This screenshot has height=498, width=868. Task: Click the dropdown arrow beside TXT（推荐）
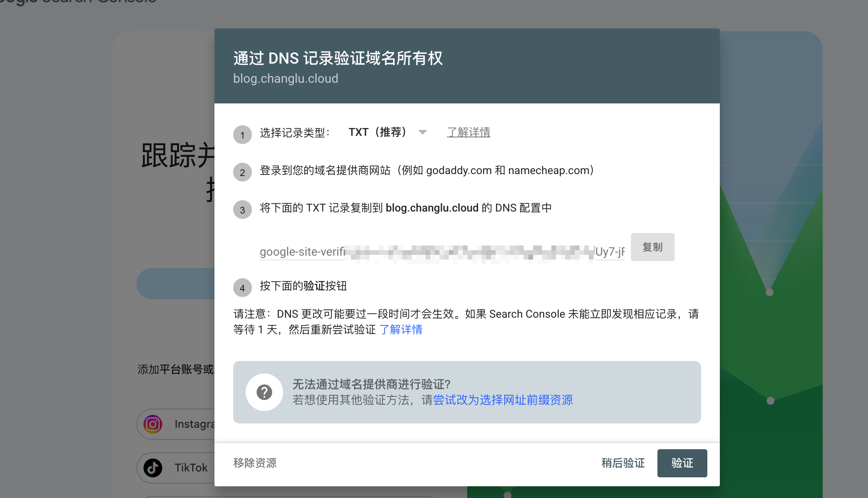[422, 132]
